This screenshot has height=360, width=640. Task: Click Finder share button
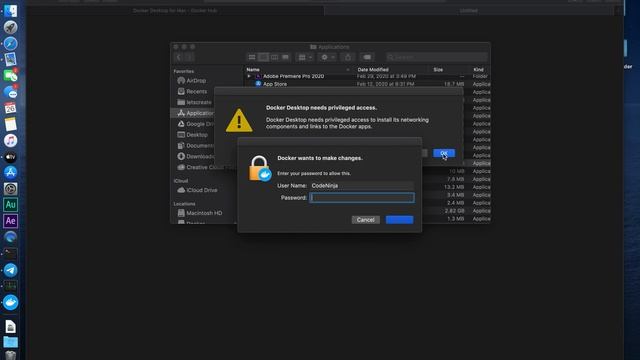click(x=348, y=57)
